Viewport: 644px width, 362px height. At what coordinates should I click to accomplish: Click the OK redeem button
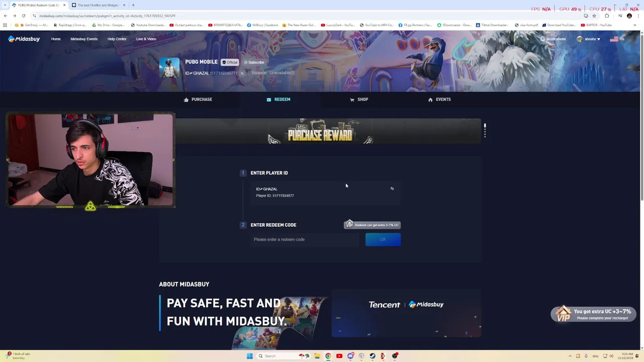coord(383,239)
